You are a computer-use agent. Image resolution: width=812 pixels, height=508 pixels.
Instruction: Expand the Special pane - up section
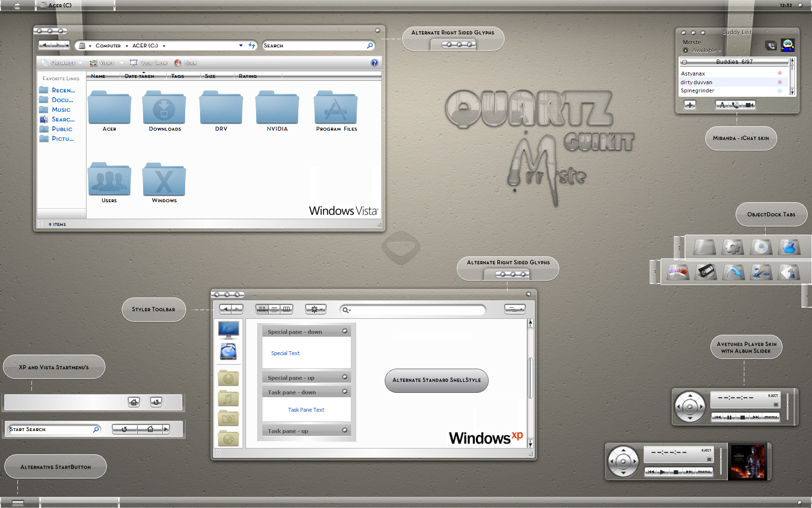[x=345, y=377]
